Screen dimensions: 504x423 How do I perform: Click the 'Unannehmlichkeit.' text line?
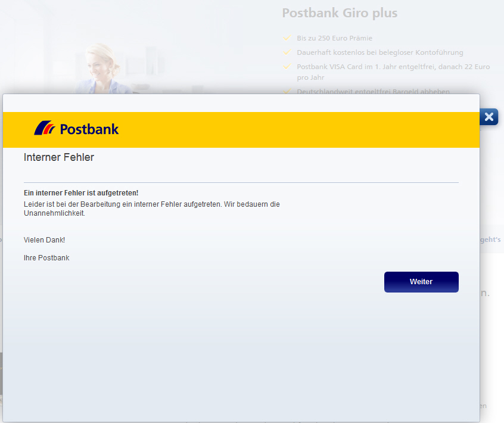point(54,213)
